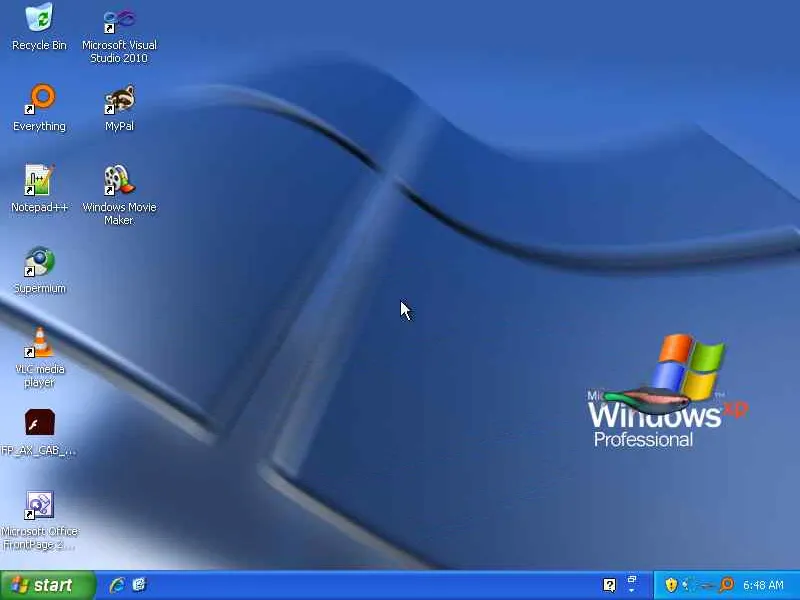Select Microsoft Office FrontPage shortcut
Image resolution: width=800 pixels, height=600 pixels.
point(39,520)
